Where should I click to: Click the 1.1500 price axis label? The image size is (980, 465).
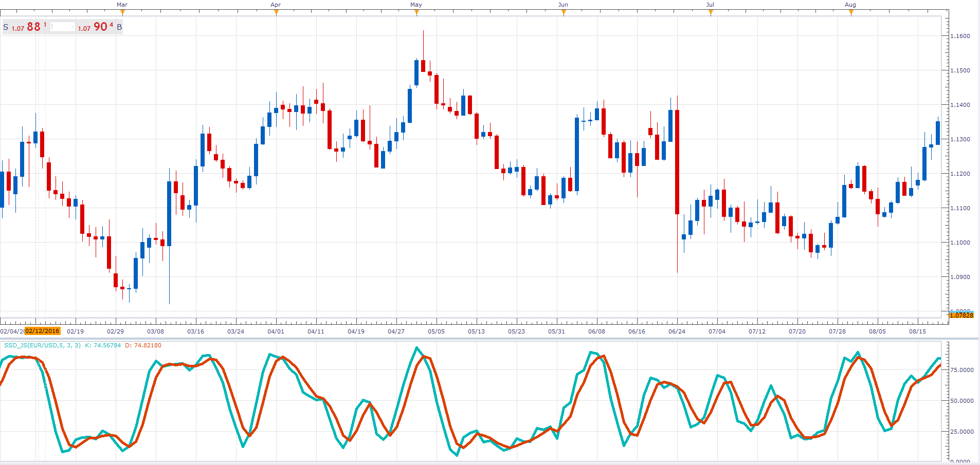point(960,70)
